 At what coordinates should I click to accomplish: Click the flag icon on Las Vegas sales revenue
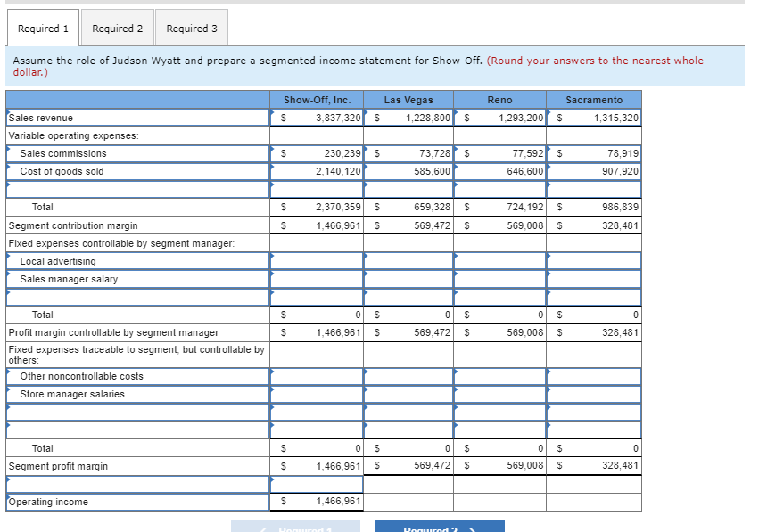(x=366, y=114)
